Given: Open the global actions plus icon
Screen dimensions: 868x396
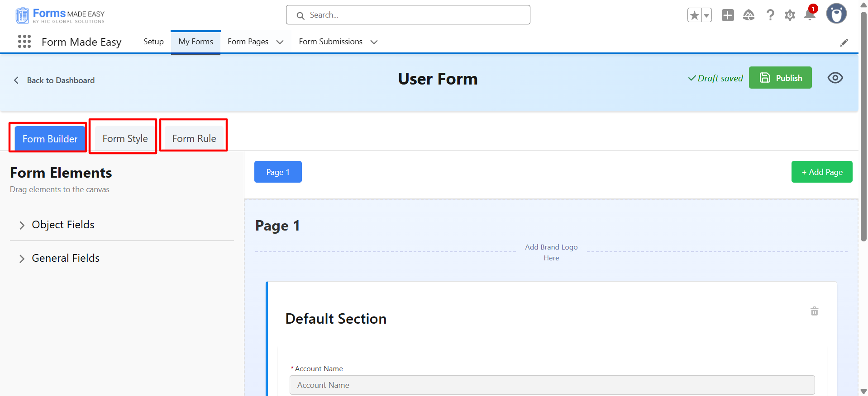Looking at the screenshot, I should [x=728, y=15].
